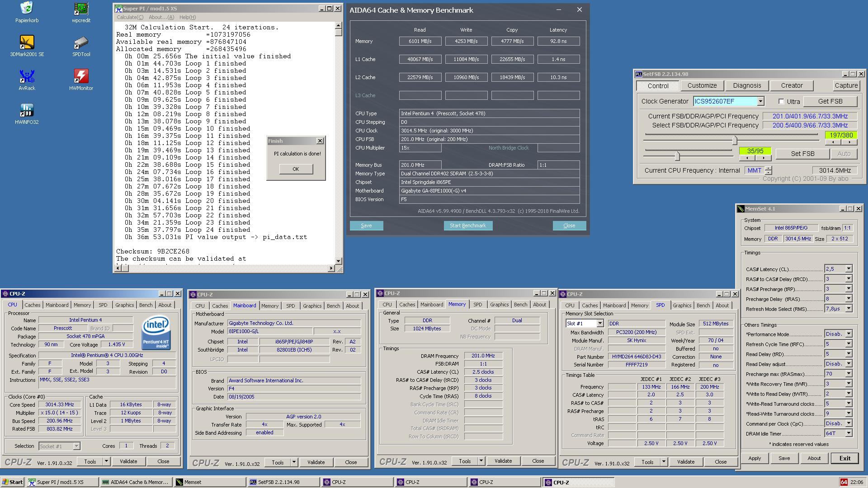Click the Set FSB button
This screenshot has width=868, height=488.
(802, 154)
